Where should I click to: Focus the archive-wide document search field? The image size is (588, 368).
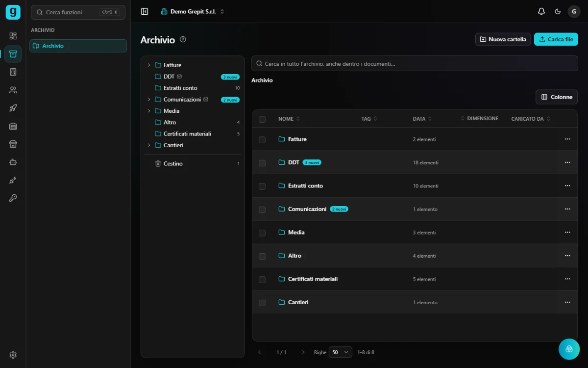[415, 64]
